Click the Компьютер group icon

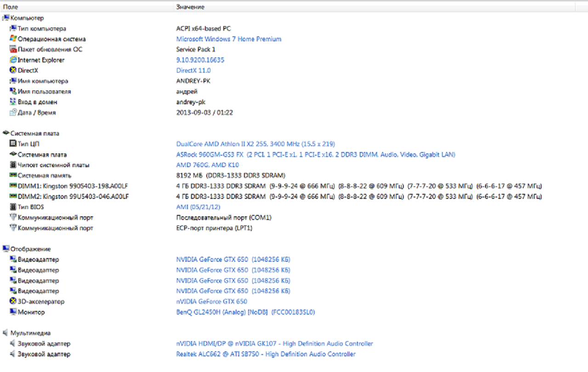6,18
